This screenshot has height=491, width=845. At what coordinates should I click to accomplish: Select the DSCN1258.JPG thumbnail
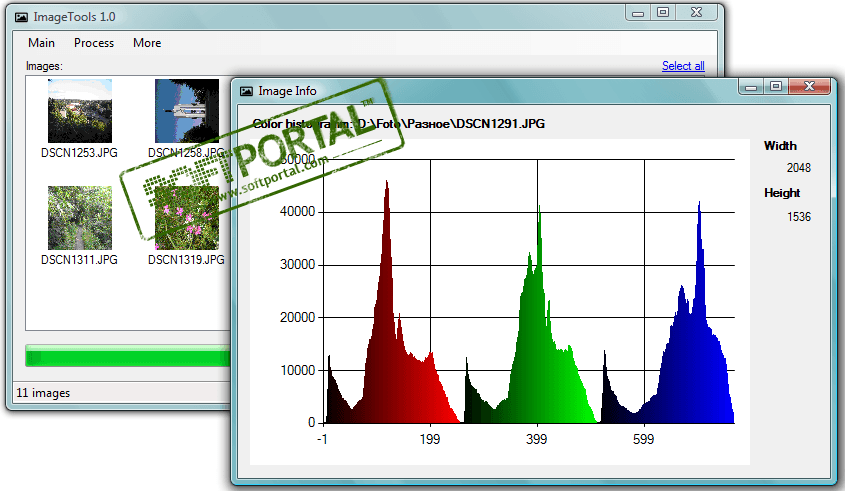[187, 111]
